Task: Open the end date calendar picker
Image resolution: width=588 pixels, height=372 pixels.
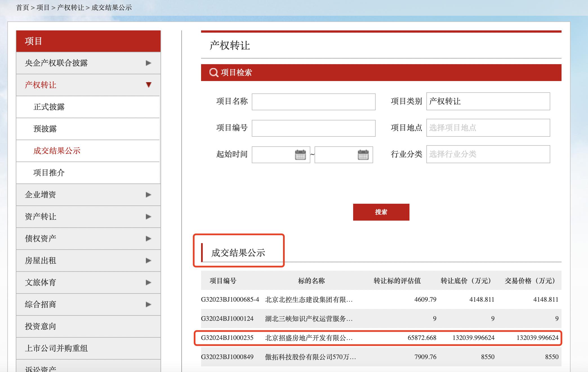Action: tap(363, 155)
